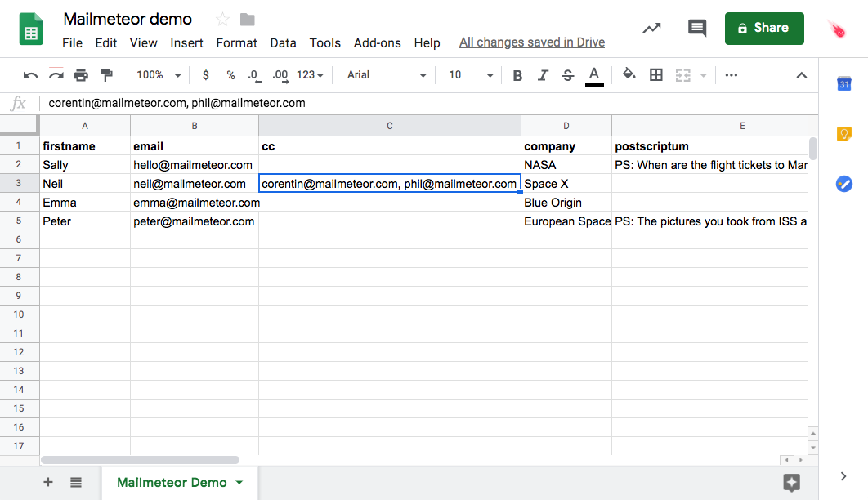Click the undo arrow icon
The height and width of the screenshot is (500, 868).
coord(31,75)
